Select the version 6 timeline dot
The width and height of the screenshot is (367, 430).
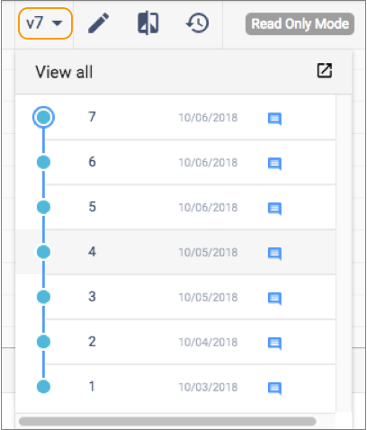tap(43, 162)
